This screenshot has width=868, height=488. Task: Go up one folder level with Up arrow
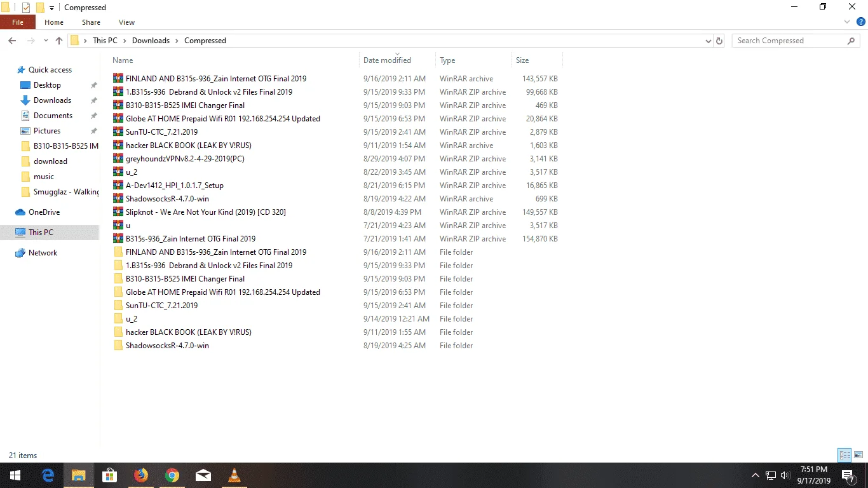click(59, 41)
